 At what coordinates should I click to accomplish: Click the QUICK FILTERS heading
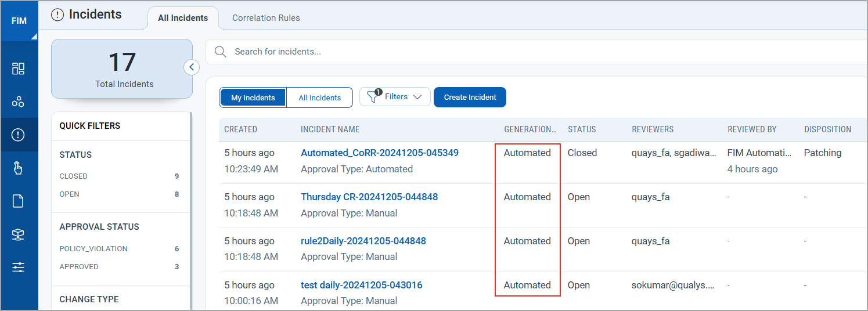point(90,126)
